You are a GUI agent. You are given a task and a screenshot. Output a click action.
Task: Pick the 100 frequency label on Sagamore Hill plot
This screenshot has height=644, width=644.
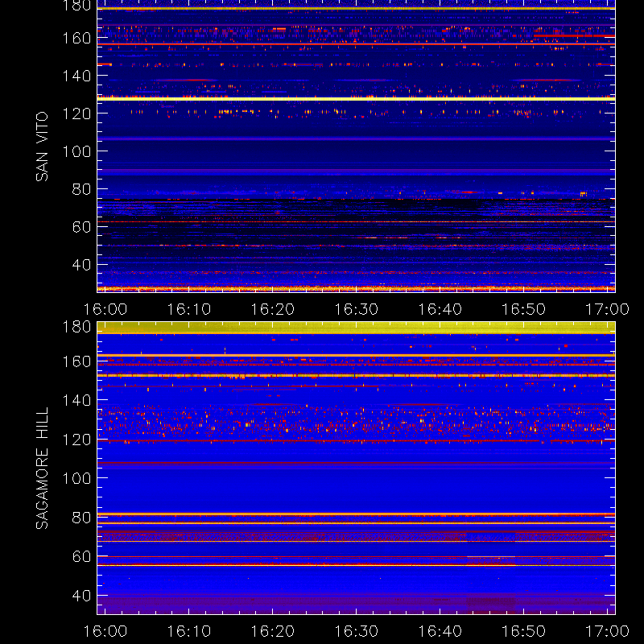[76, 478]
